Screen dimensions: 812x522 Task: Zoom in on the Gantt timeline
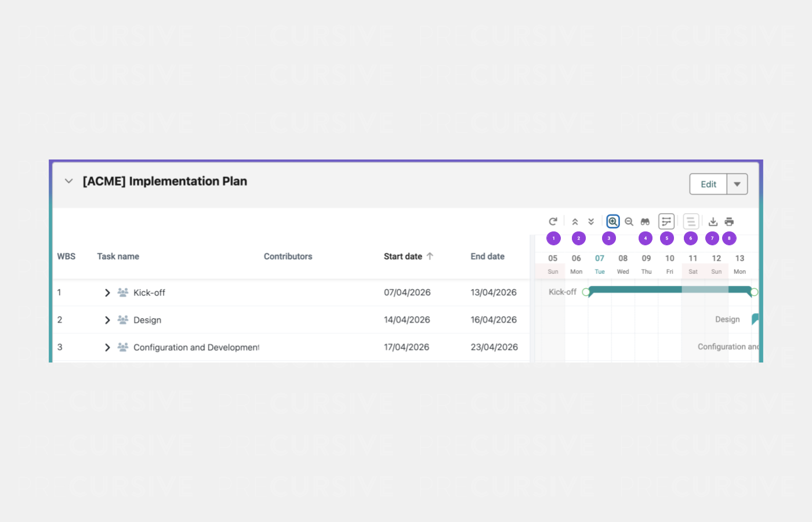[x=613, y=222]
